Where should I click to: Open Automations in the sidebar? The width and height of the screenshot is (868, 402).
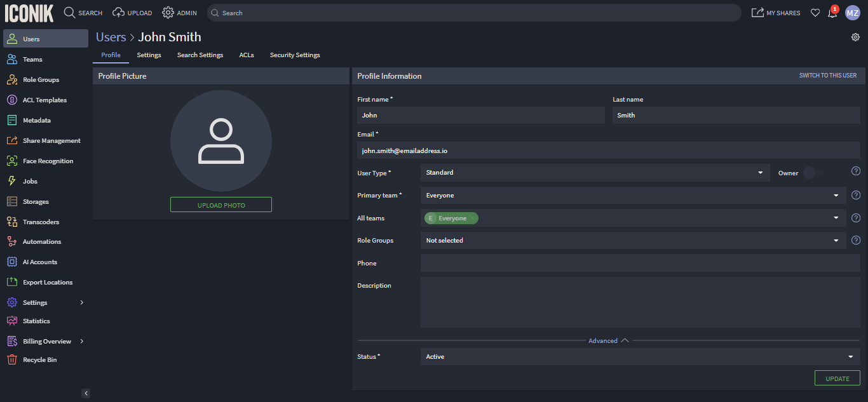point(42,242)
